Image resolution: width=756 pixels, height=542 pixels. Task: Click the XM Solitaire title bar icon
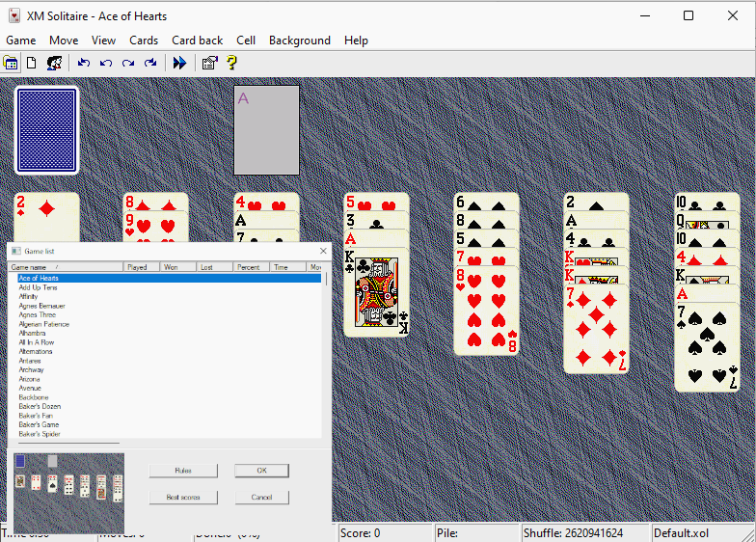(14, 15)
